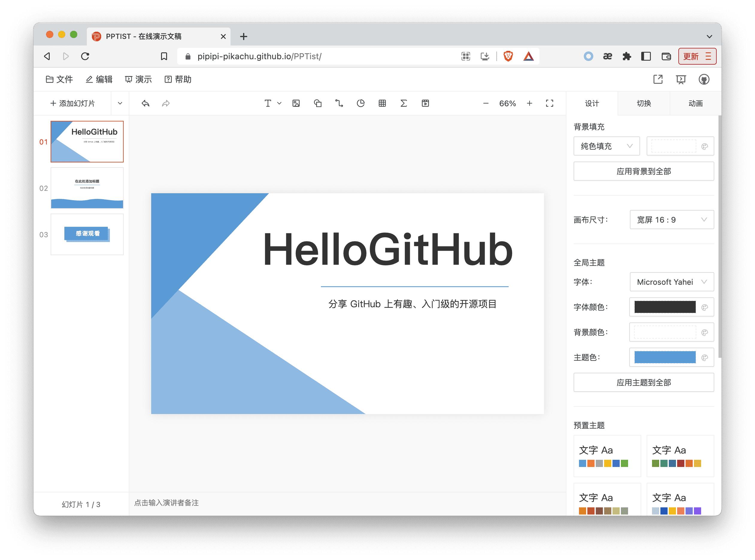Undo the last action
755x560 pixels.
click(145, 104)
